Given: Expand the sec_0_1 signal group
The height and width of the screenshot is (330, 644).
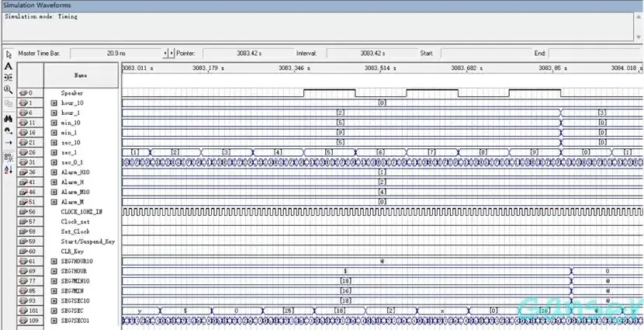Looking at the screenshot, I should pyautogui.click(x=54, y=162).
